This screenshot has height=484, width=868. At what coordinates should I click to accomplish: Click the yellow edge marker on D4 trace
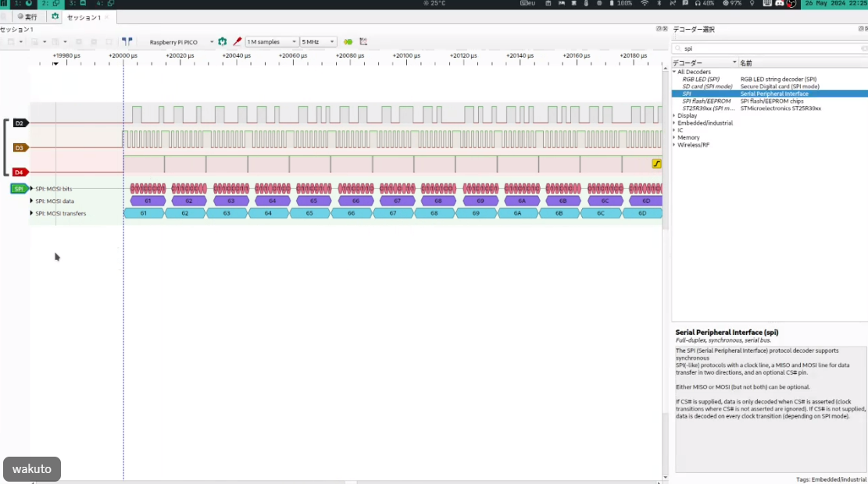(x=656, y=164)
